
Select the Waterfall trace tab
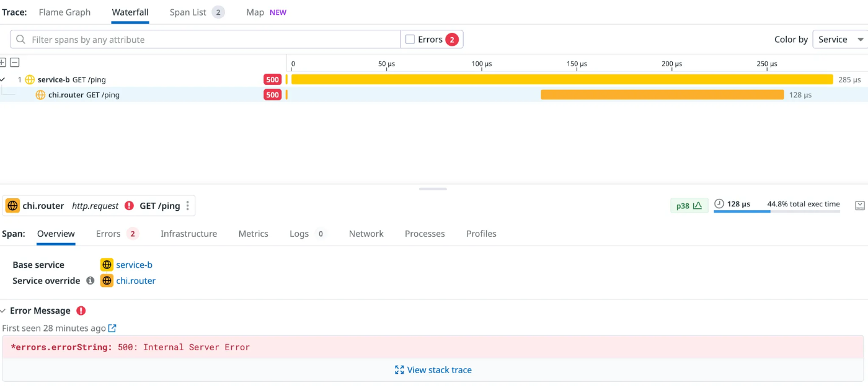pos(130,12)
